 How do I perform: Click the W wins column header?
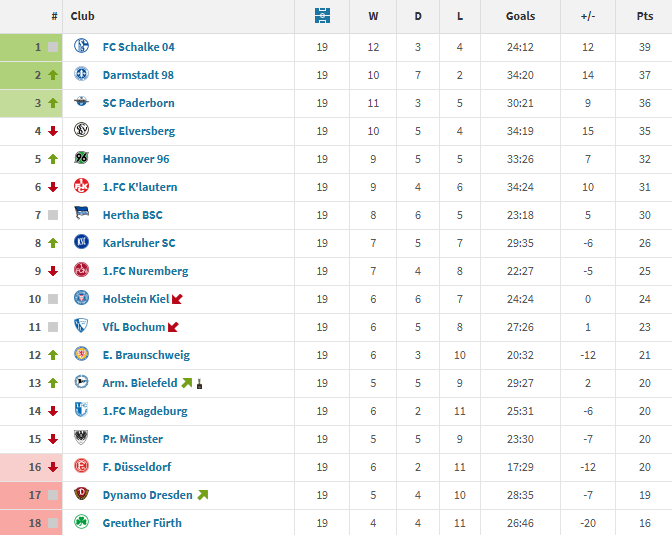pos(373,16)
